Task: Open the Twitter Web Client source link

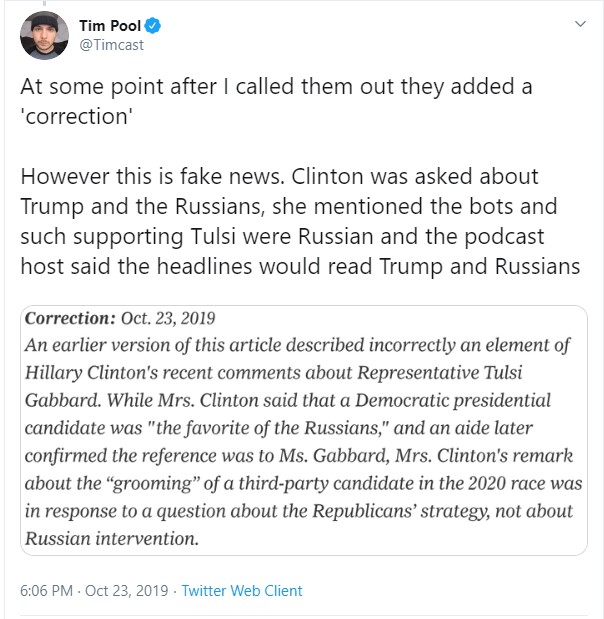Action: [242, 591]
